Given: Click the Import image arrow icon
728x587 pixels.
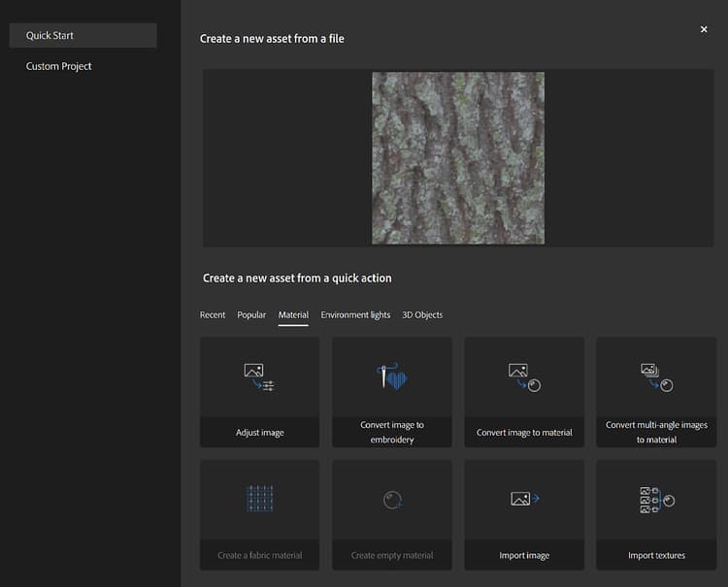Looking at the screenshot, I should point(524,499).
